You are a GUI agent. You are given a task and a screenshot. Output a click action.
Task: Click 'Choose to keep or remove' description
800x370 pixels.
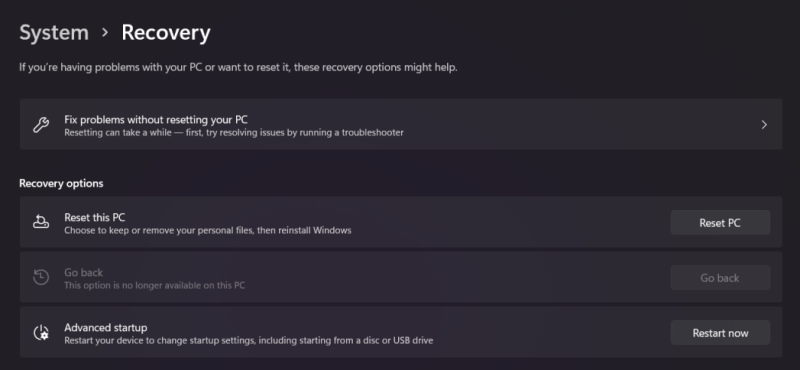tap(208, 230)
